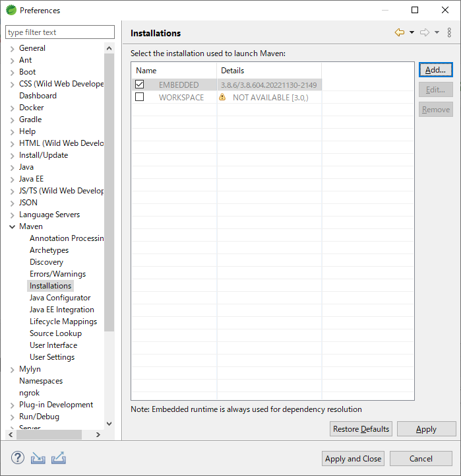Select the User Interface page
The width and height of the screenshot is (461, 476).
(53, 345)
